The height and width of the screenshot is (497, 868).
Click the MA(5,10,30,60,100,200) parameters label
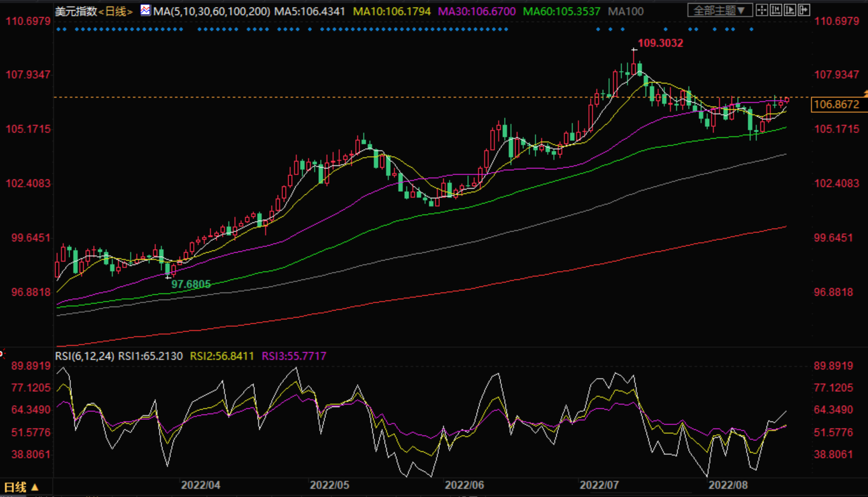point(211,11)
